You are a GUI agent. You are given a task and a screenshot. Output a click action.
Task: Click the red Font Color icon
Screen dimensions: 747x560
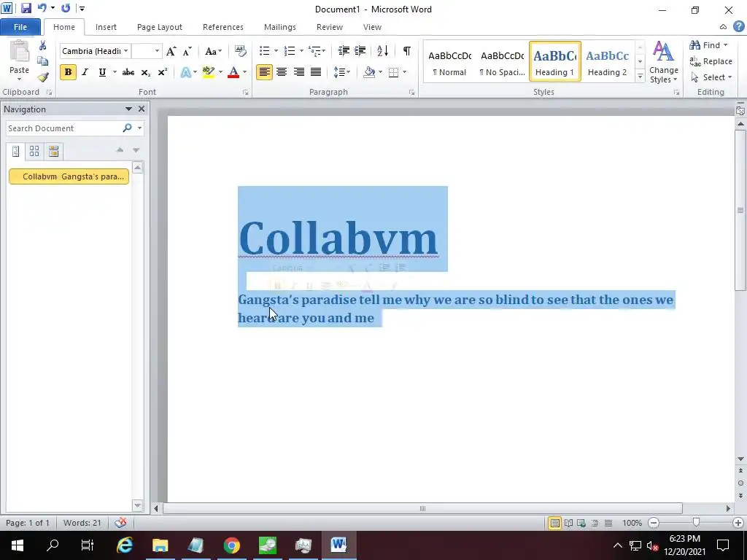tap(233, 72)
